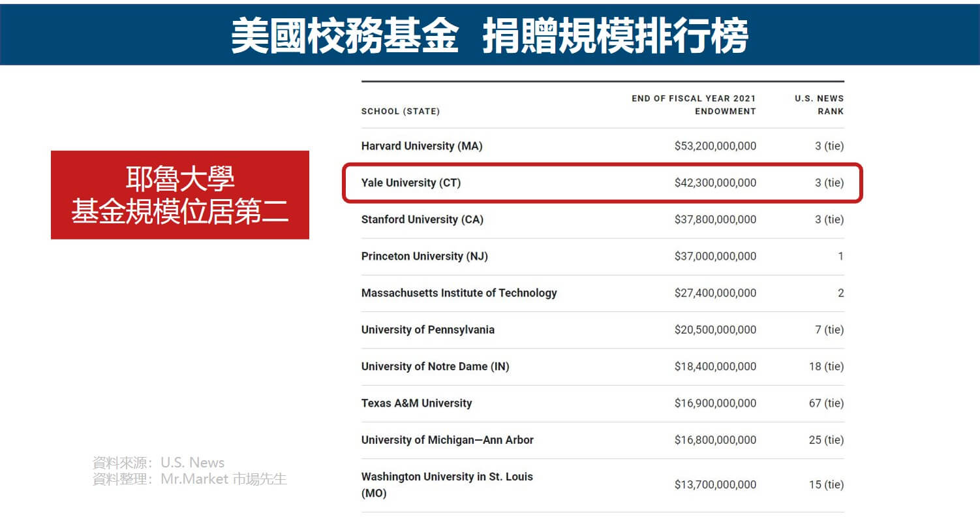
Task: Click Princeton's rank value 1
Action: (x=840, y=257)
